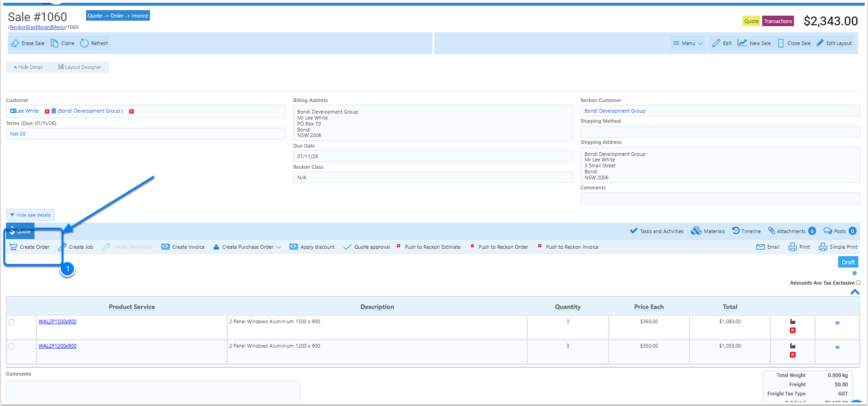Click into the bottom Comments text box

(153, 391)
